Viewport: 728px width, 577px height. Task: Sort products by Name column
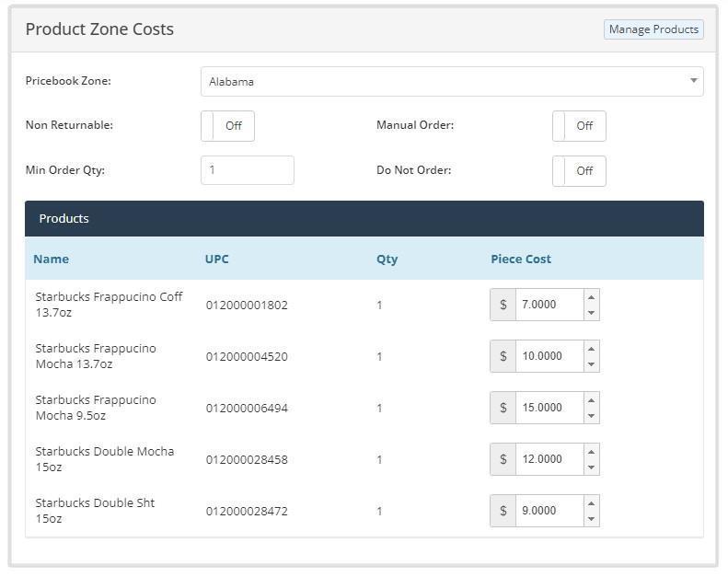tap(51, 259)
